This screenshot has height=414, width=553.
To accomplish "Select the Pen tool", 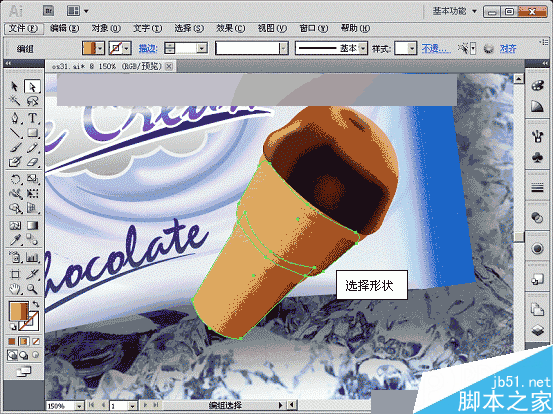I will 14,117.
